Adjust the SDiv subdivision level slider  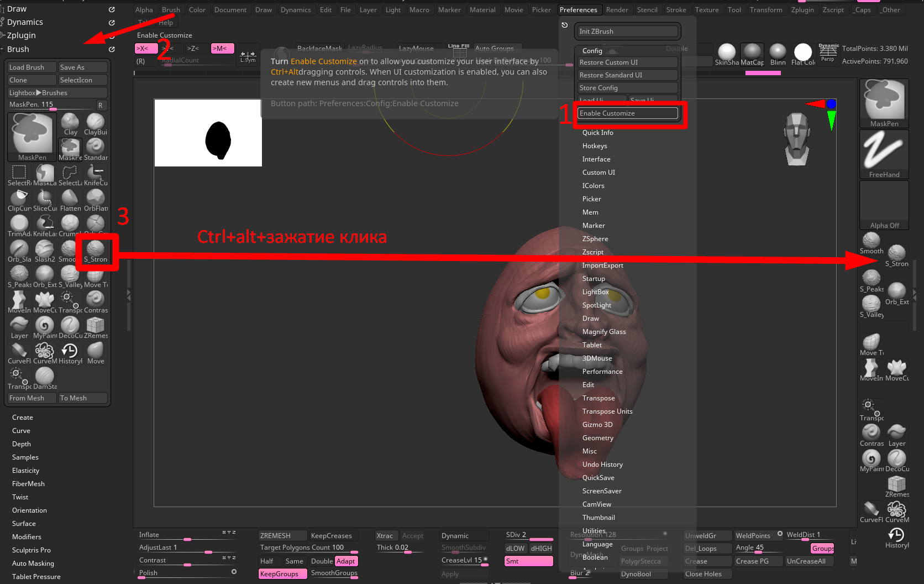tap(529, 535)
